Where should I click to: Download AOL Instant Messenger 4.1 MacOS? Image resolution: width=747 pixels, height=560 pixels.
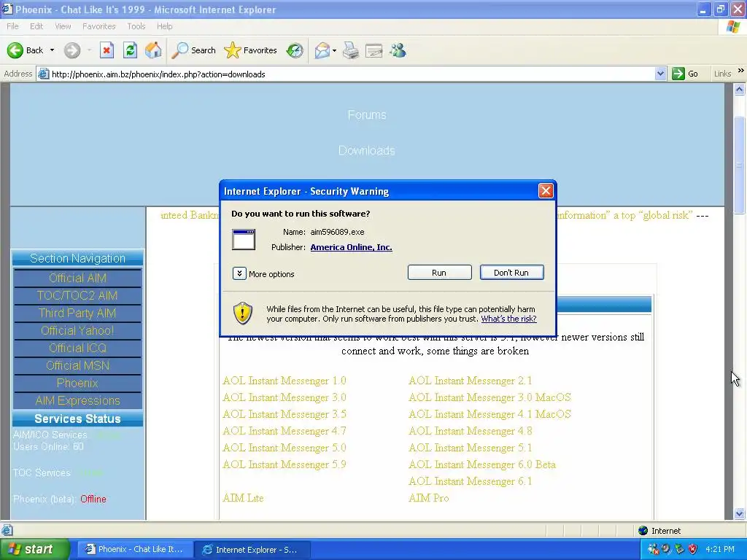[x=489, y=414]
